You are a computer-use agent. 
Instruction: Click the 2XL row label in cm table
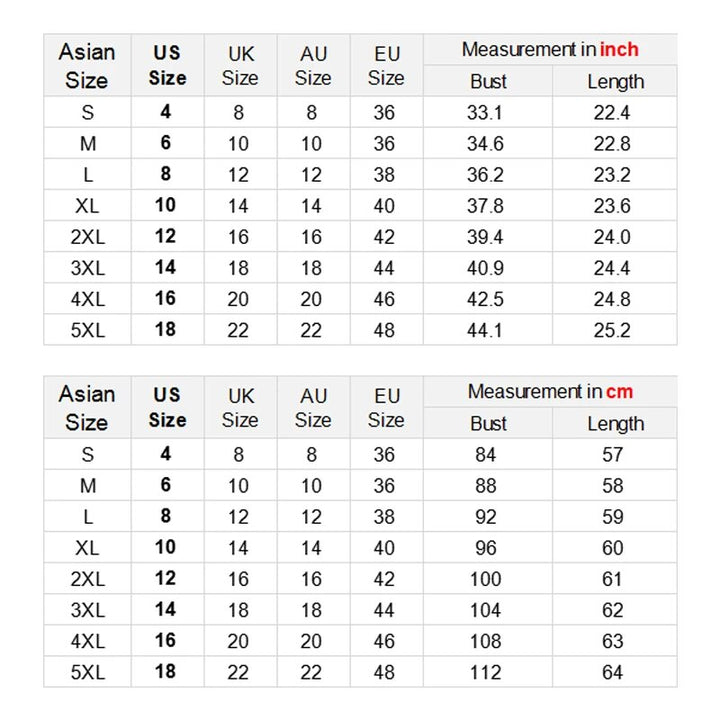click(x=88, y=579)
